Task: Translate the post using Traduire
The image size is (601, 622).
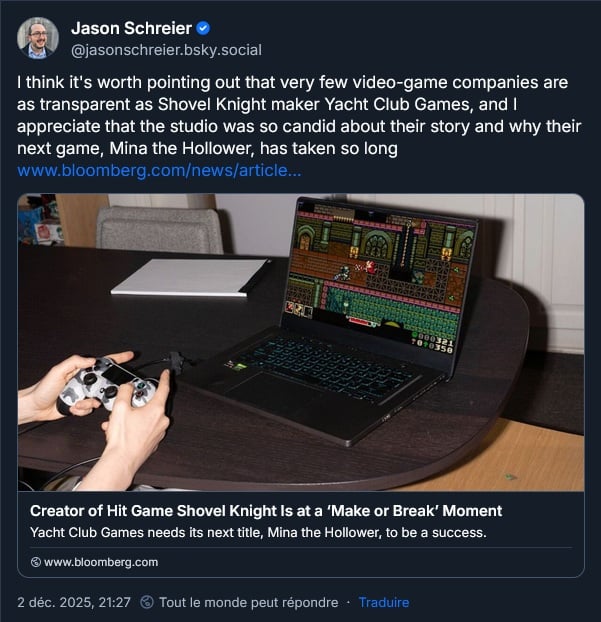Action: pos(384,602)
